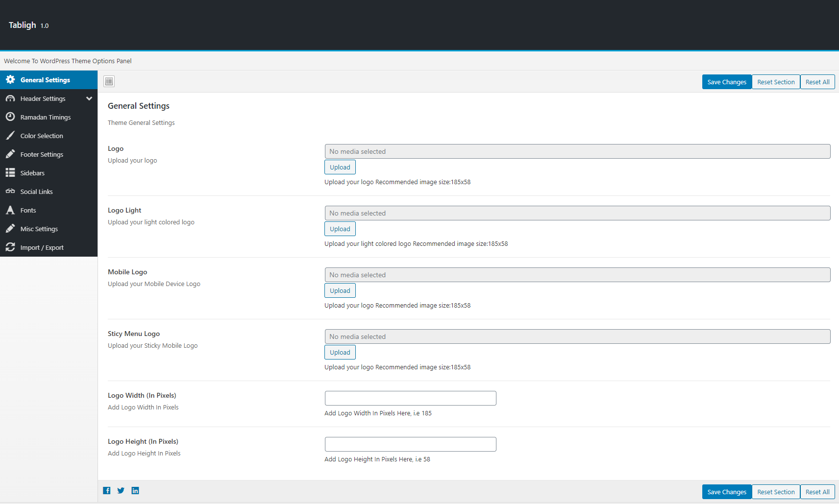Image resolution: width=839 pixels, height=504 pixels.
Task: Open the General Settings menu item
Action: point(45,80)
